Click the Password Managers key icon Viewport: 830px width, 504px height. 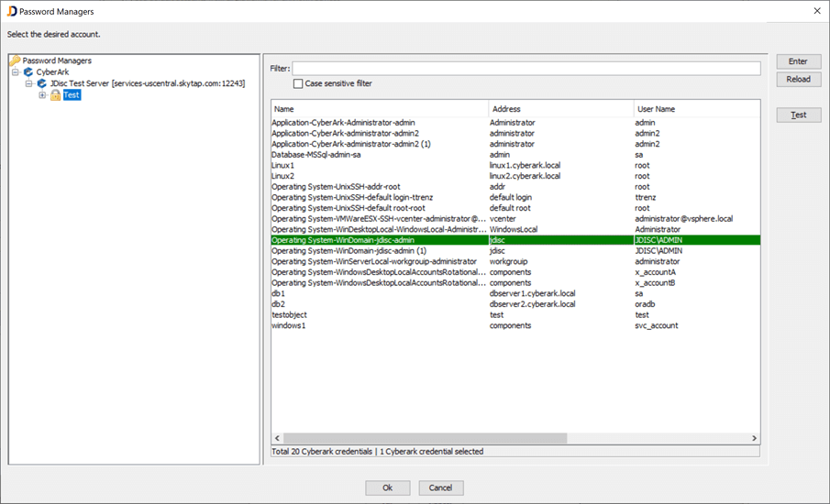15,60
